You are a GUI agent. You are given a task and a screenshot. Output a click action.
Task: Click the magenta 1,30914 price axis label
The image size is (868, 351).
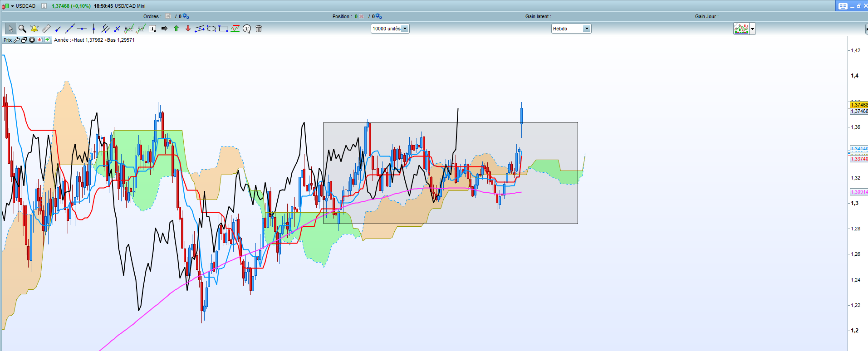pos(859,192)
